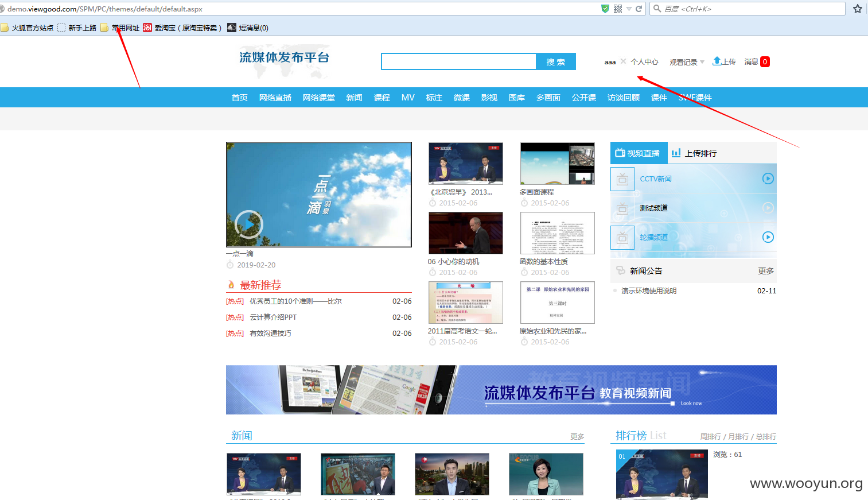Click the X logout icon beside aaa
The height and width of the screenshot is (500, 868).
click(624, 61)
